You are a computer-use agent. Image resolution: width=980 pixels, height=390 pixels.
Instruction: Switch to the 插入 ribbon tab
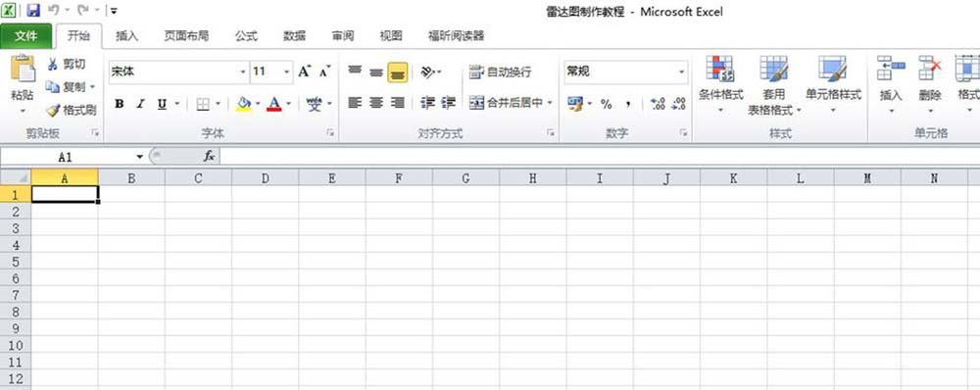(x=126, y=36)
